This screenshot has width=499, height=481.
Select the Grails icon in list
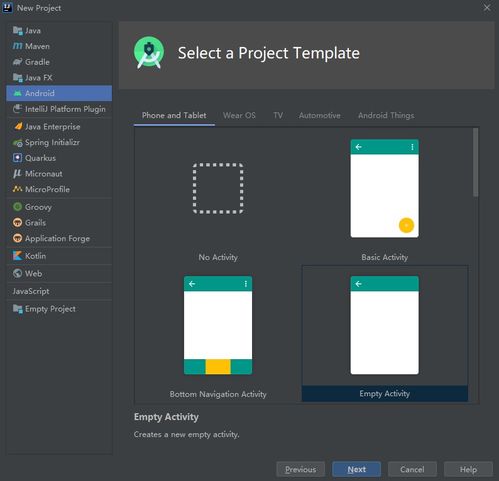tap(17, 222)
